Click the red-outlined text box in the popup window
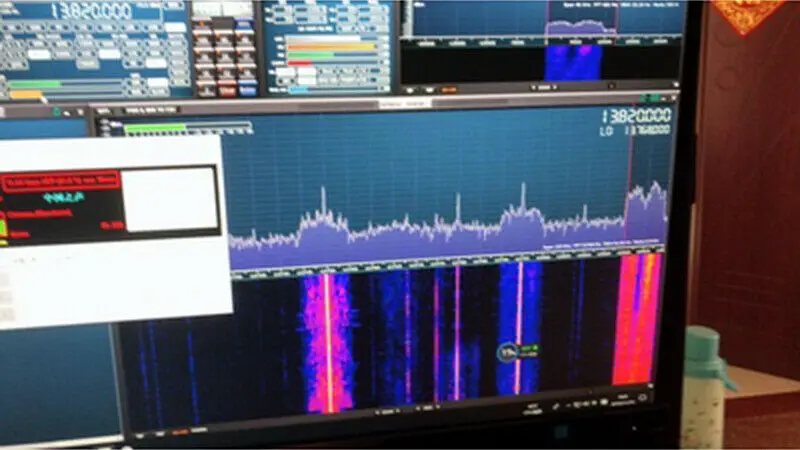The height and width of the screenshot is (450, 800). [61, 182]
